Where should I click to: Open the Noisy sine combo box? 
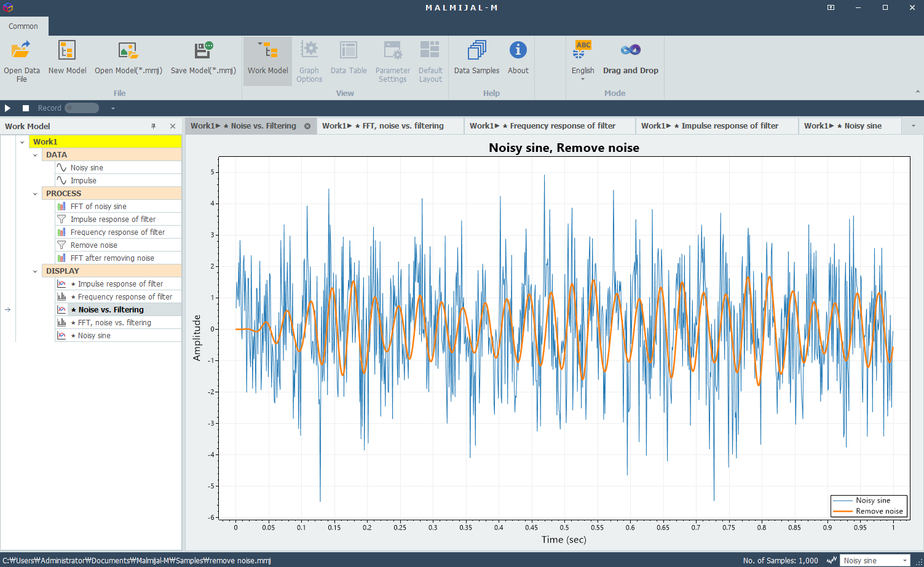(875, 561)
